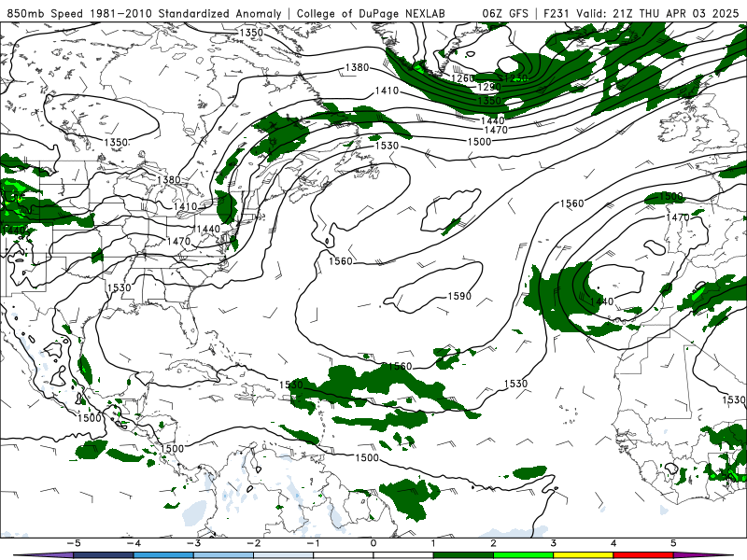Click the 1470 contour label over Virginia
This screenshot has width=747, height=560.
[x=178, y=242]
